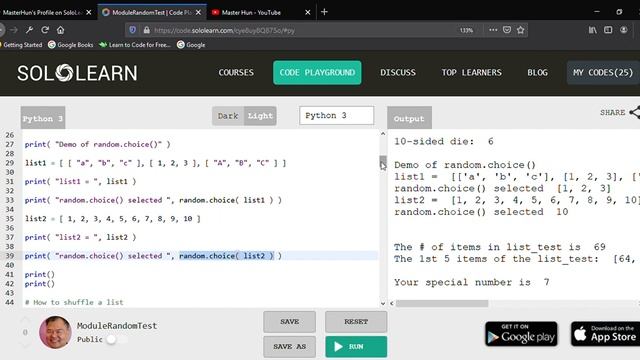Open the Library icon
The image size is (640, 360).
[x=592, y=30]
